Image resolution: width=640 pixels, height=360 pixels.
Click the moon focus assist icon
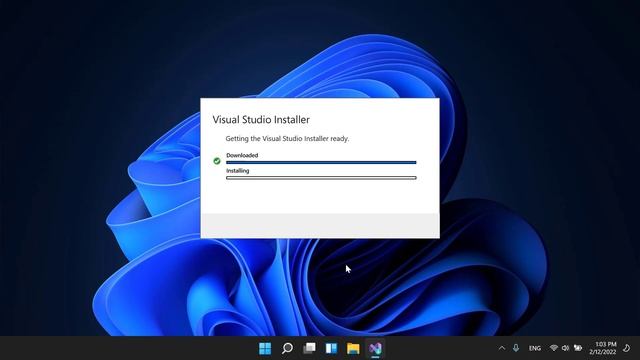click(627, 348)
